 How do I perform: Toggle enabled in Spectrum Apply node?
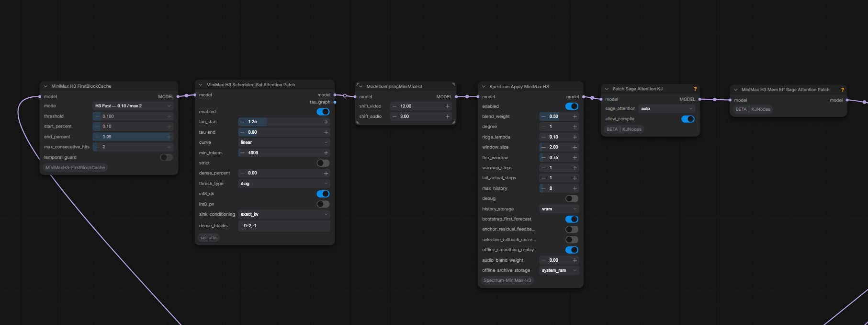point(572,106)
